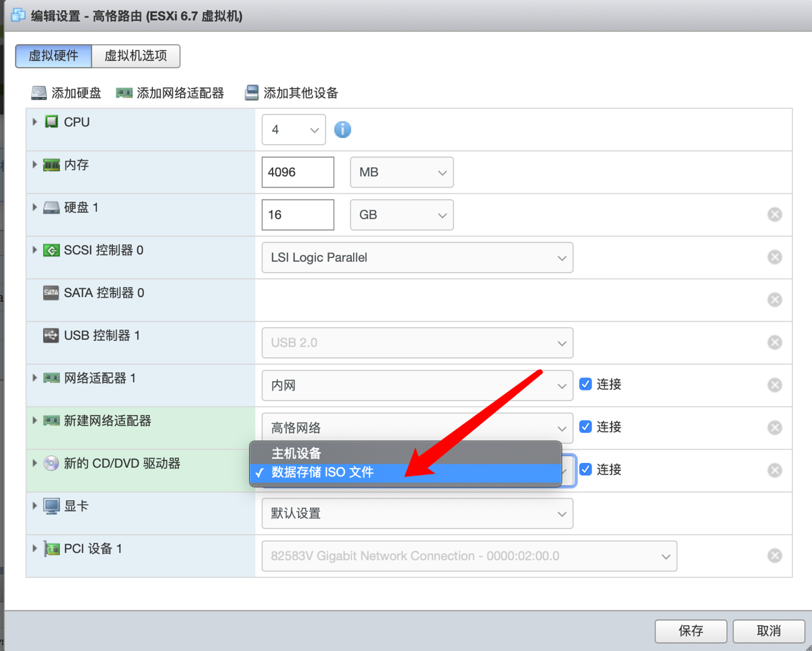
Task: Click the USB 控制器 1 icon
Action: (51, 336)
